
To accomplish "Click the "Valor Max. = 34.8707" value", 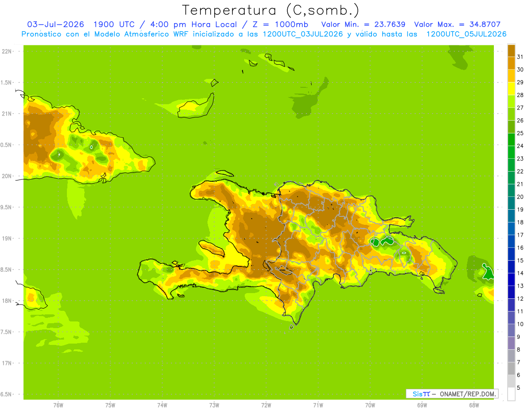I will [458, 24].
